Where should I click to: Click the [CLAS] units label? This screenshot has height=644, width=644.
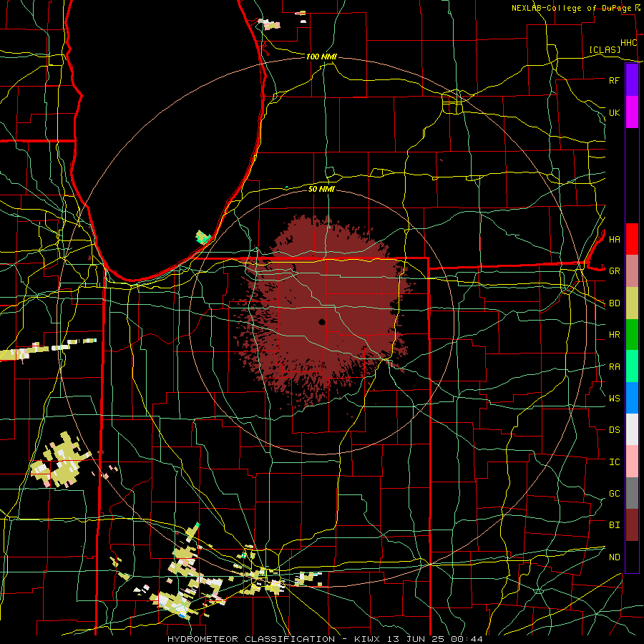pyautogui.click(x=605, y=50)
